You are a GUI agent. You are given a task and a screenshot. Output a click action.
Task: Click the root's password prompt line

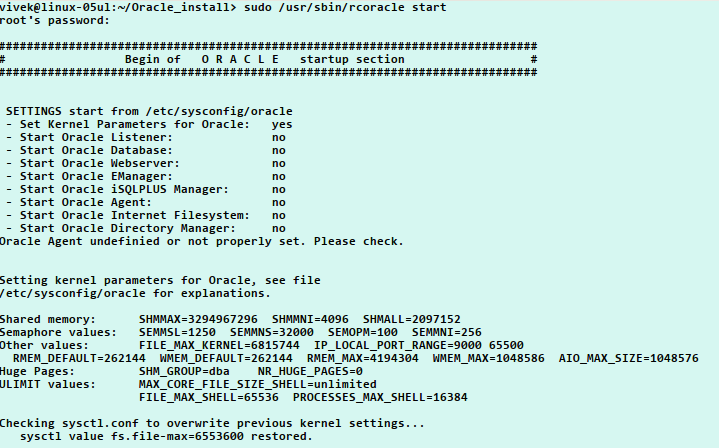[x=55, y=20]
